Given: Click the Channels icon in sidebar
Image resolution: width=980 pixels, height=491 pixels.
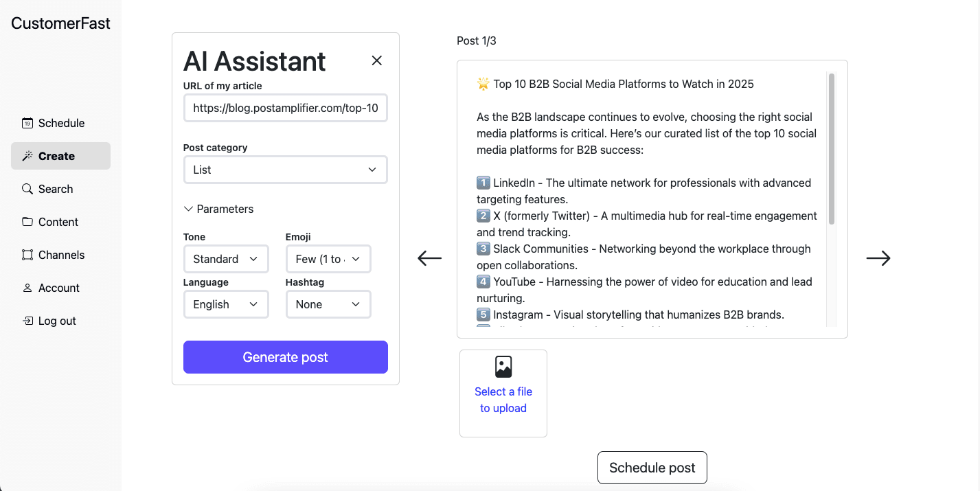Looking at the screenshot, I should (x=27, y=255).
